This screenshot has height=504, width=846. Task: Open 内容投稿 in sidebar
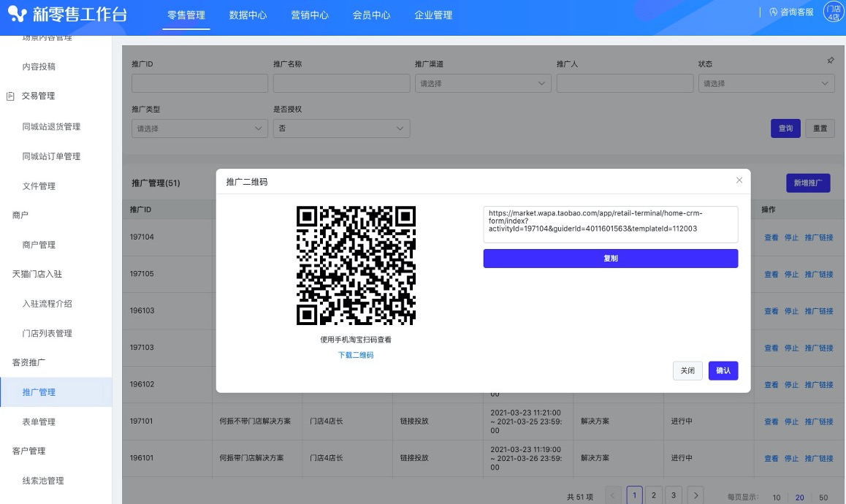[39, 66]
